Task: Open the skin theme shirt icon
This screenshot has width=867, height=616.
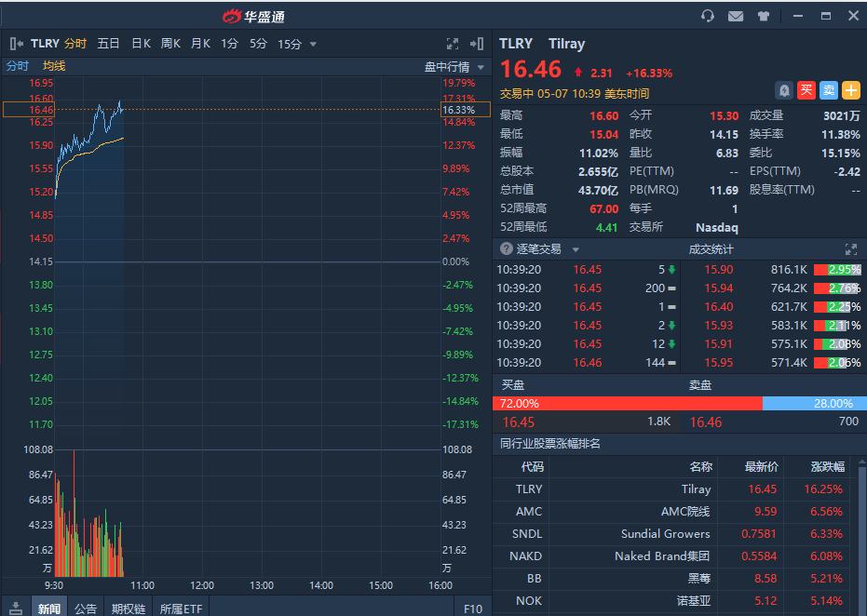Action: 764,16
